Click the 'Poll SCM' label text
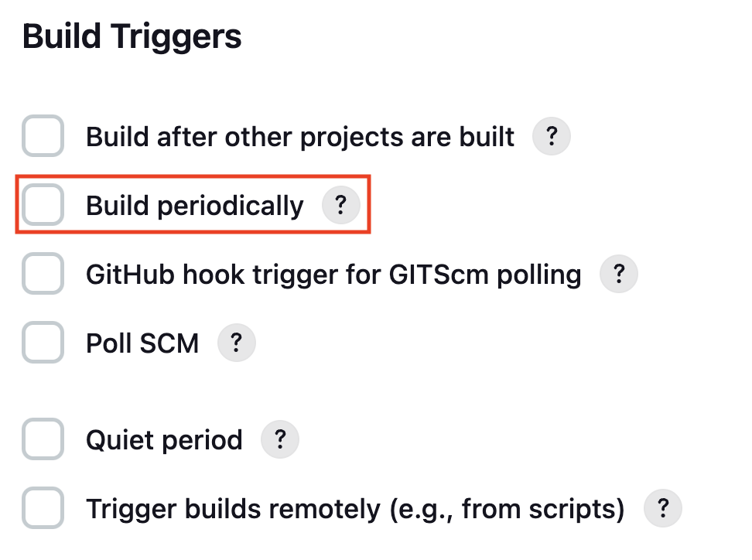The width and height of the screenshot is (752, 560). [x=142, y=343]
